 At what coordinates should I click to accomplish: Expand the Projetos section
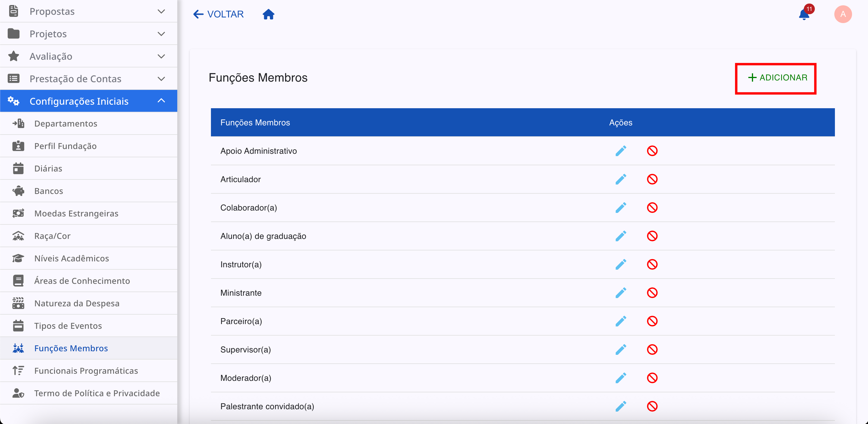click(x=88, y=34)
